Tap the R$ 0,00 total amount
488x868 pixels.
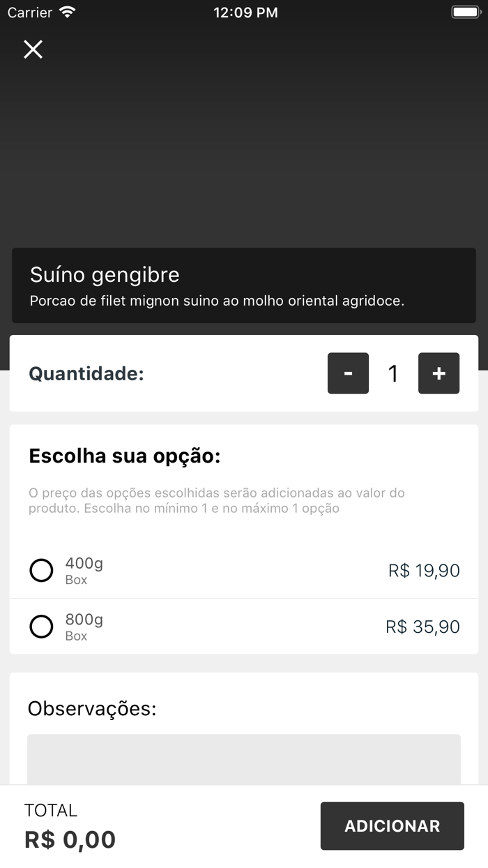(70, 839)
